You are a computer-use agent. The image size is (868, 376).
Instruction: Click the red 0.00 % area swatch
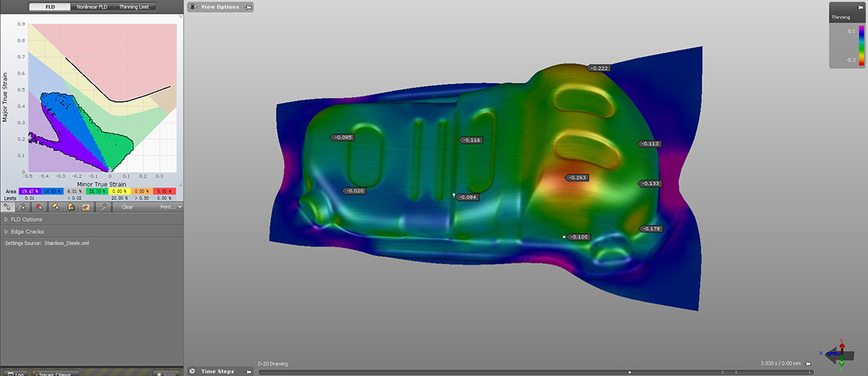(165, 191)
